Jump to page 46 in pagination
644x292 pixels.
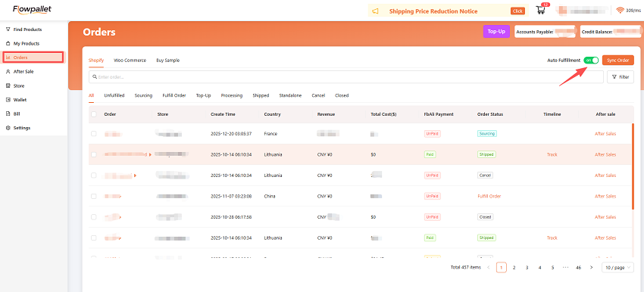pyautogui.click(x=578, y=267)
